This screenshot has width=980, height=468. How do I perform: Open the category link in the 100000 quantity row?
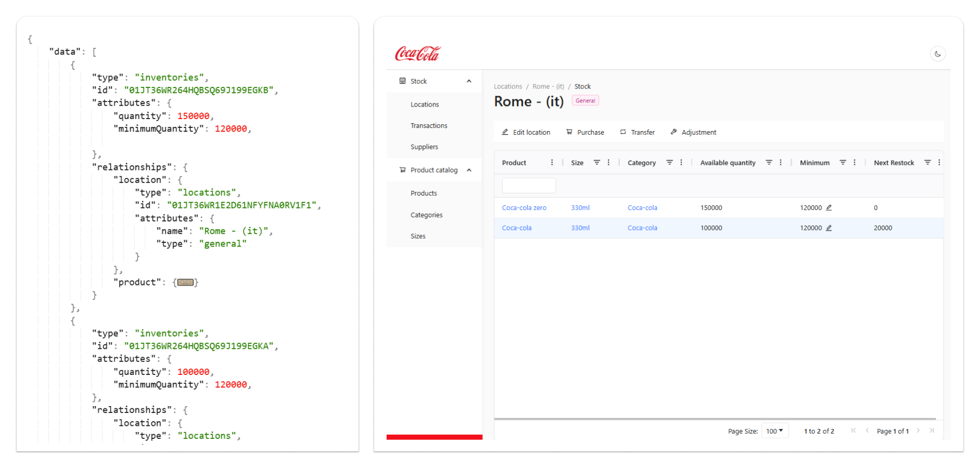[x=642, y=228]
